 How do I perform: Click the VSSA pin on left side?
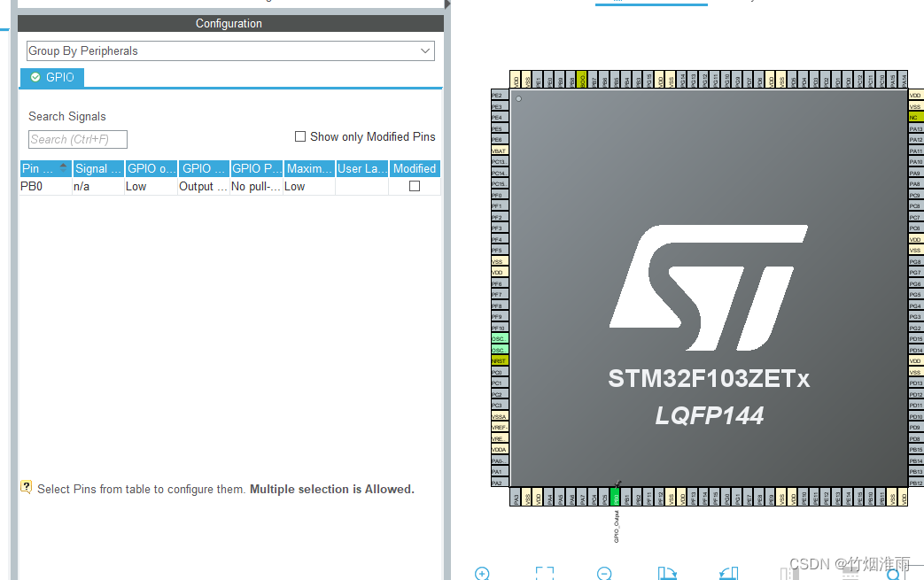[x=499, y=416]
